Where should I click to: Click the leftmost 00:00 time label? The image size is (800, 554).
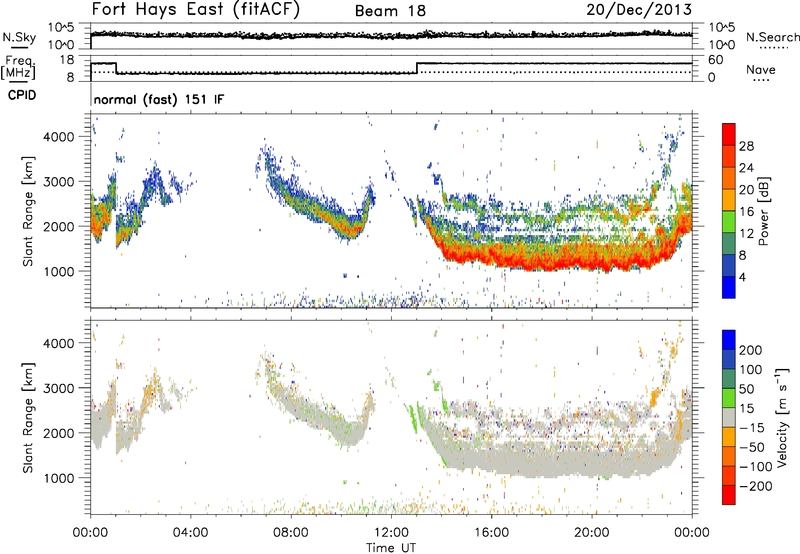tap(90, 533)
